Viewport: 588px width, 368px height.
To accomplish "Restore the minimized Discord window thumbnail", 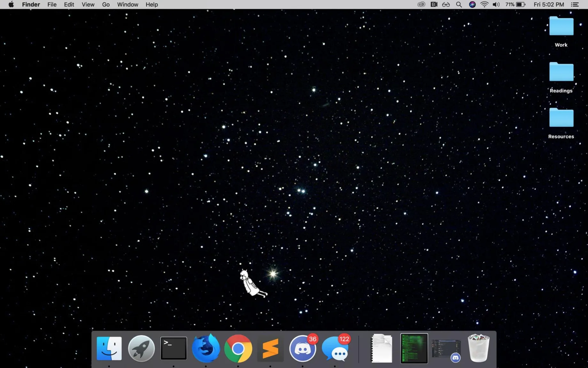I will pos(446,349).
